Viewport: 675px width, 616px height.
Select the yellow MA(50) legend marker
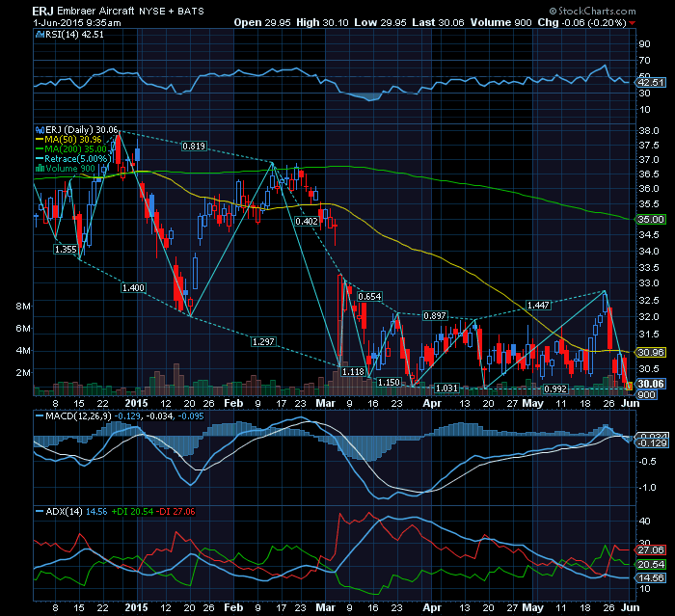[x=37, y=139]
